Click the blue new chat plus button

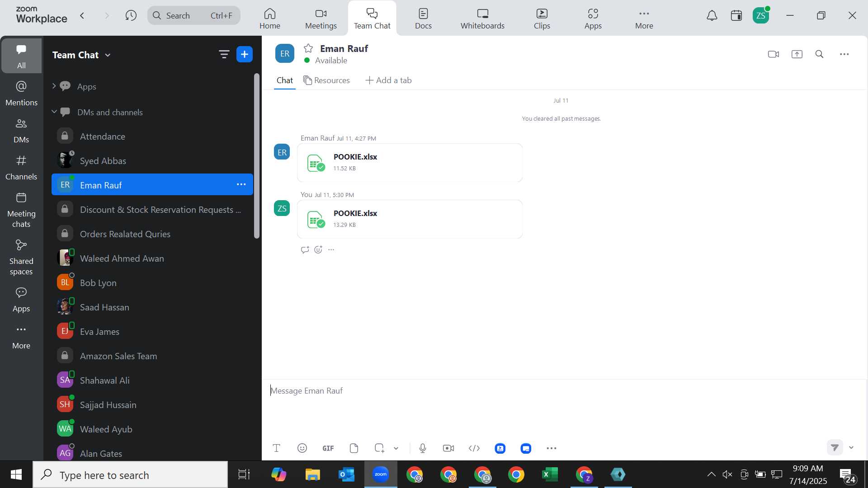[245, 55]
